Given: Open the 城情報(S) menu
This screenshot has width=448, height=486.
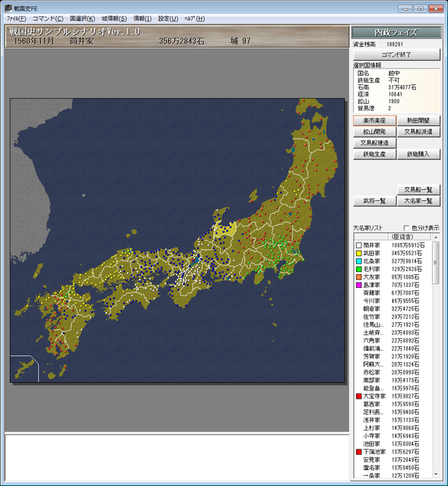Looking at the screenshot, I should pos(115,19).
